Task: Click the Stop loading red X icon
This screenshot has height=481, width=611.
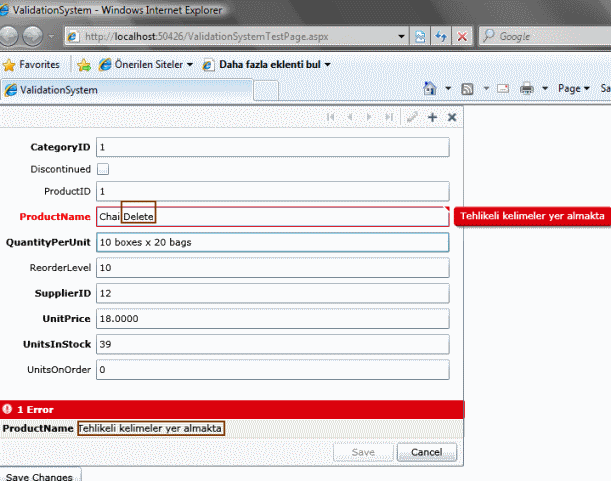Action: click(462, 36)
